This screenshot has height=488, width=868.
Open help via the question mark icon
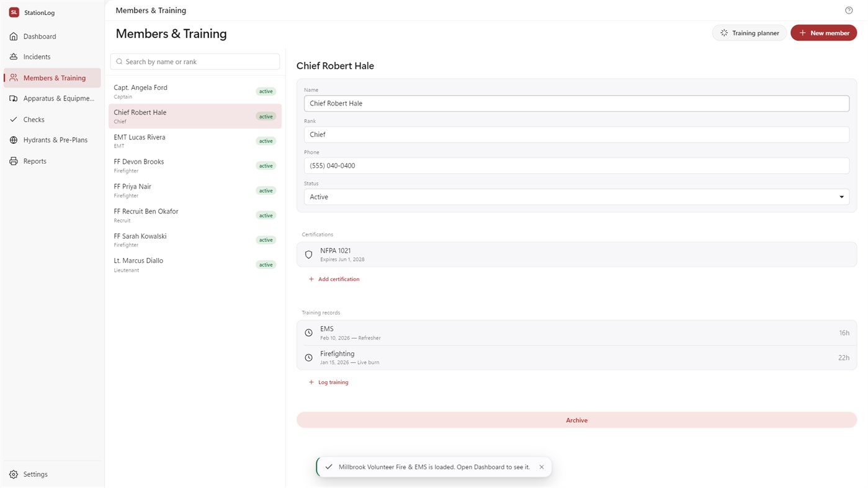pyautogui.click(x=849, y=11)
